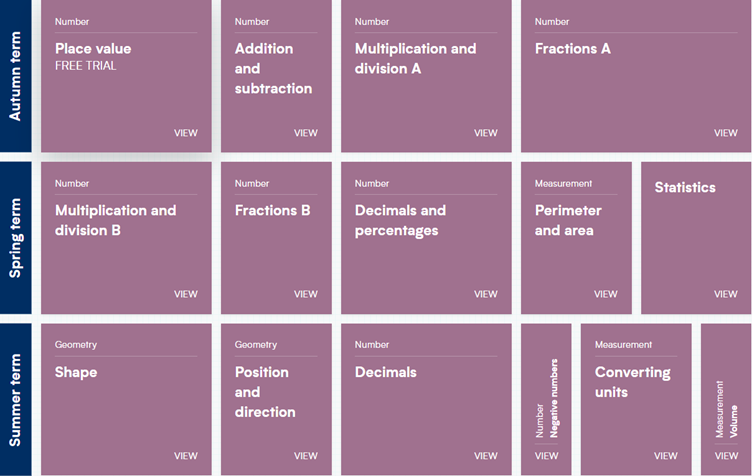Open the Place value free trial block
This screenshot has height=476, width=752.
pos(125,76)
